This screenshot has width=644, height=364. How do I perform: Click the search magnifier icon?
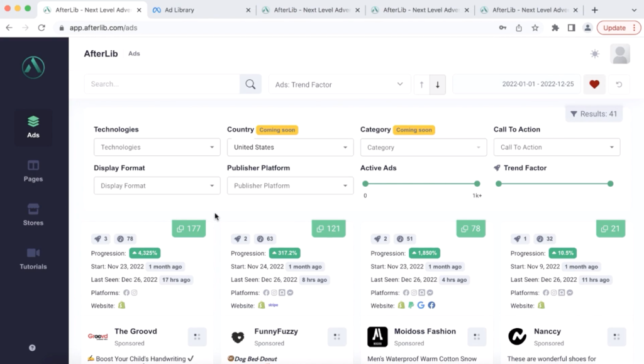(x=250, y=84)
